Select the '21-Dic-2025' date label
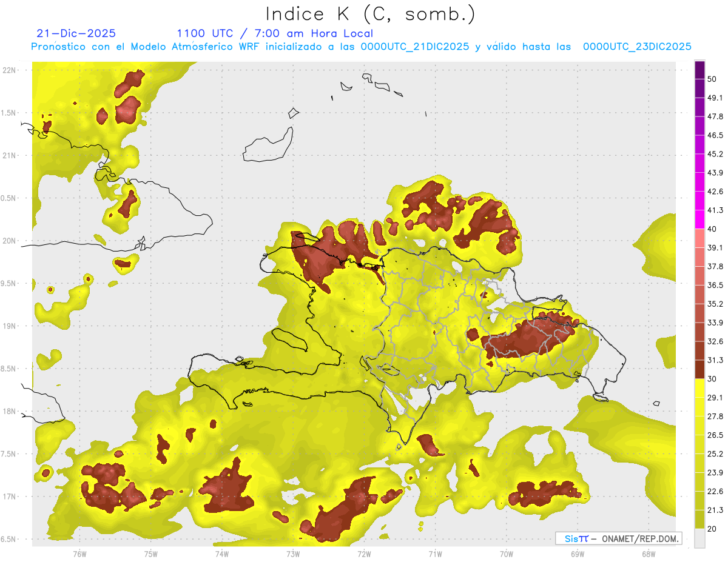728x562 pixels. [x=76, y=33]
